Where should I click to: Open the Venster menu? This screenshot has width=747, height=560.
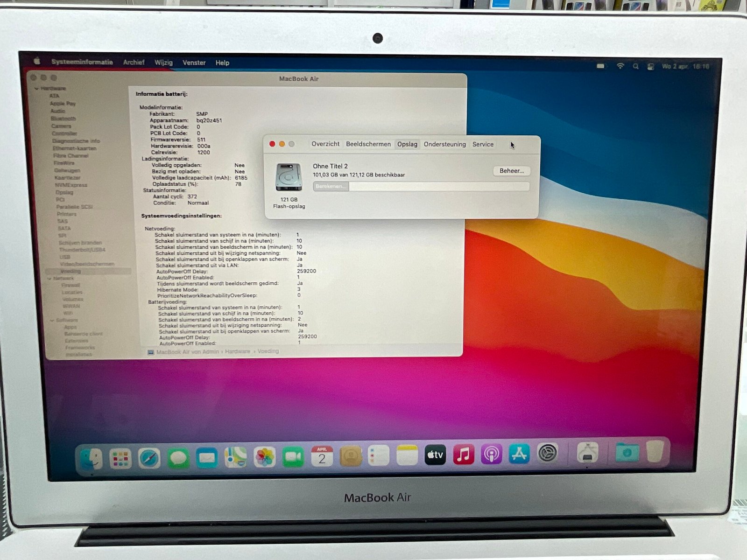pos(194,63)
